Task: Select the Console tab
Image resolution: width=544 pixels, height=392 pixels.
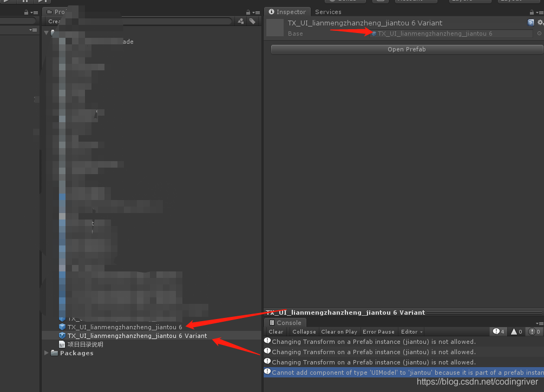Action: pos(285,323)
